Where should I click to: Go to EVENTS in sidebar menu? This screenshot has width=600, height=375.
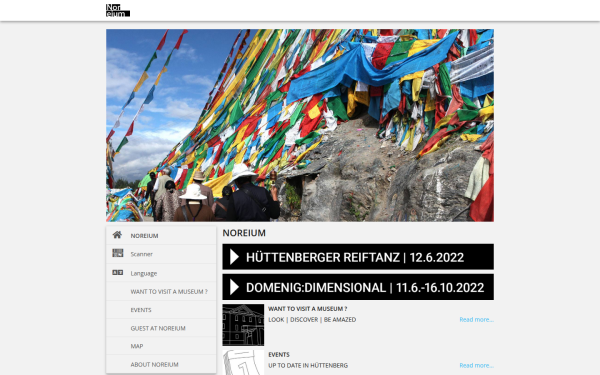(161, 310)
